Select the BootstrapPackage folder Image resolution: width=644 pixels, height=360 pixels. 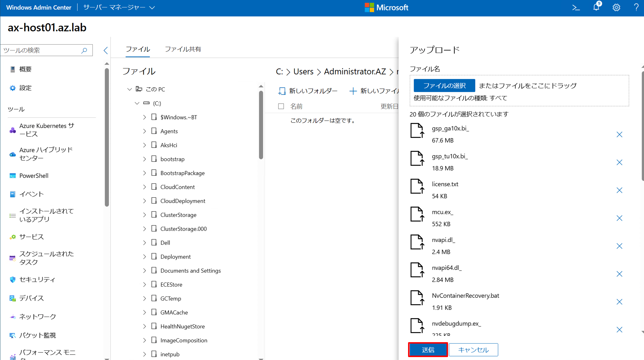point(183,173)
